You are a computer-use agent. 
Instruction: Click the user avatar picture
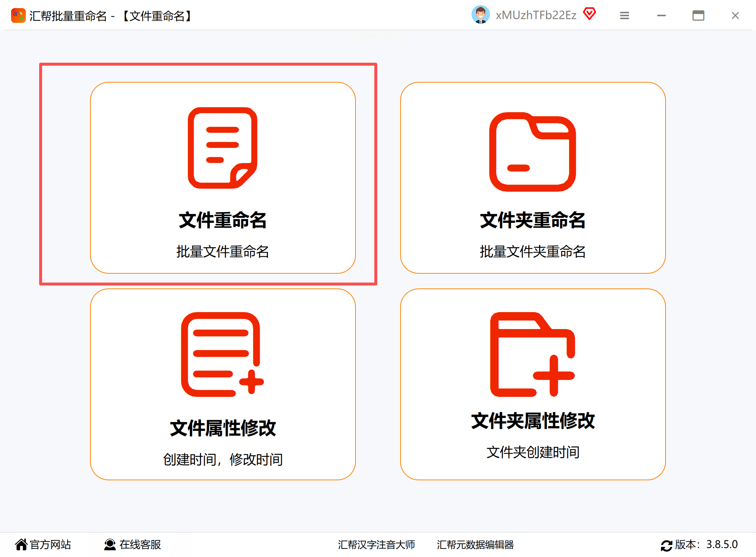(x=480, y=15)
